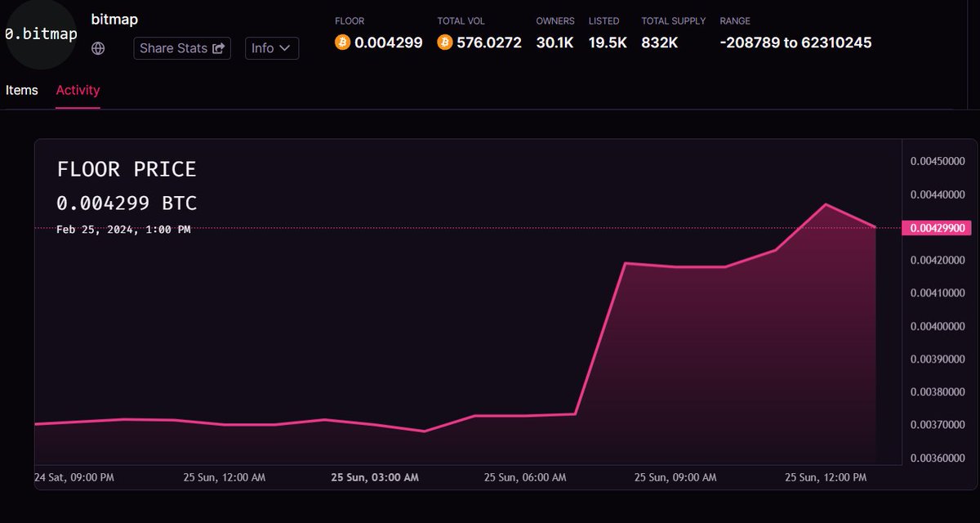
Task: Click the total supply value 832K
Action: (660, 42)
